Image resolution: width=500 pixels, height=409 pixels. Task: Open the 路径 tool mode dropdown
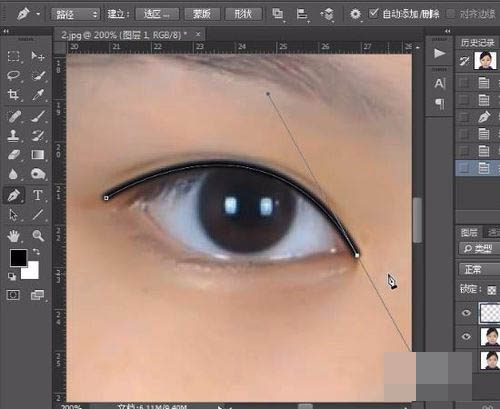pyautogui.click(x=75, y=14)
